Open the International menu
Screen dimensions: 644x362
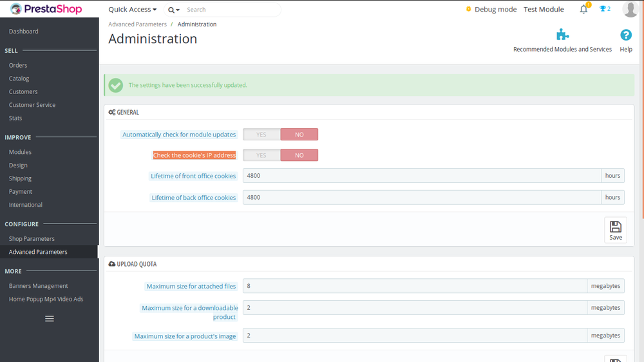click(26, 205)
